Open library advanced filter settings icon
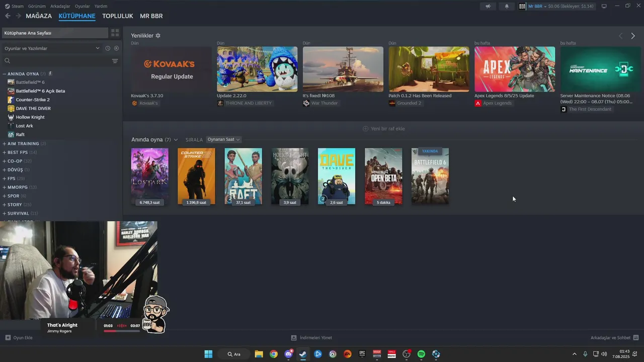The image size is (644, 362). point(115,61)
